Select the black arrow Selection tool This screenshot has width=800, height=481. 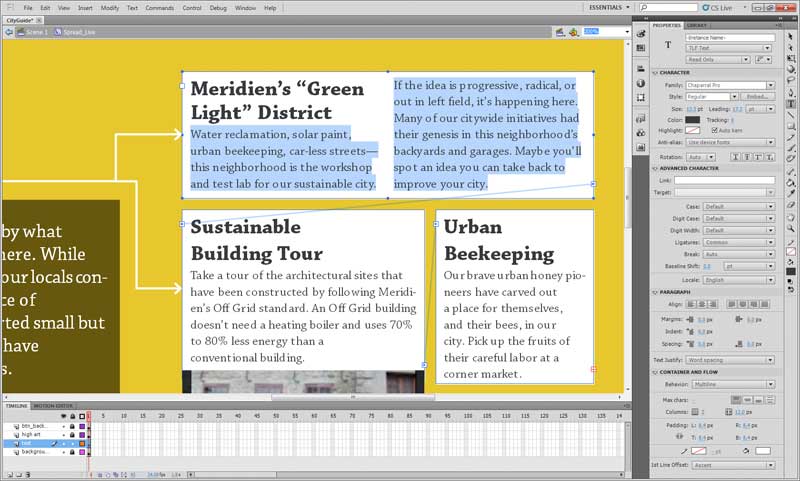tap(791, 37)
